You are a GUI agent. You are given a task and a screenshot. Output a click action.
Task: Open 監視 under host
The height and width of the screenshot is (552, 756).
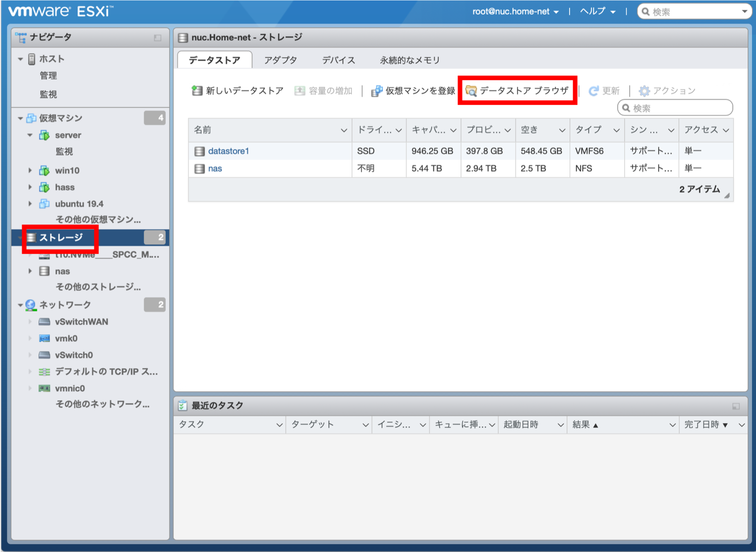[x=48, y=94]
